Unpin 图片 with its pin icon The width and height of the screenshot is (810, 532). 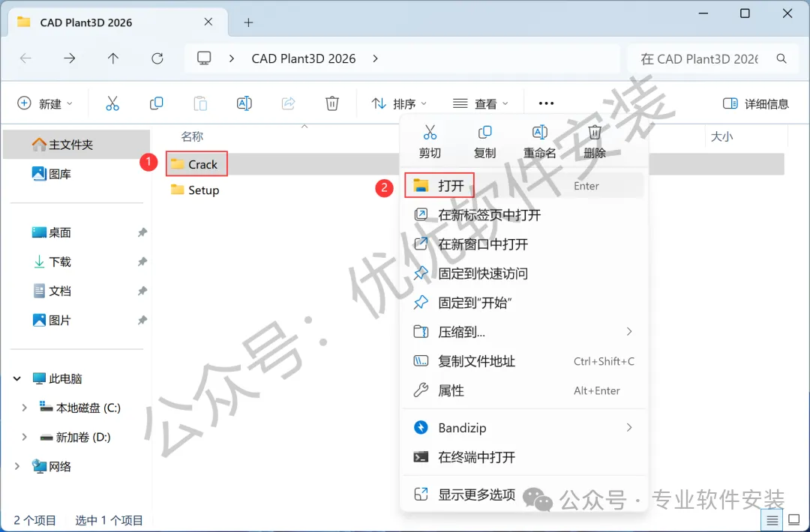[x=142, y=321]
